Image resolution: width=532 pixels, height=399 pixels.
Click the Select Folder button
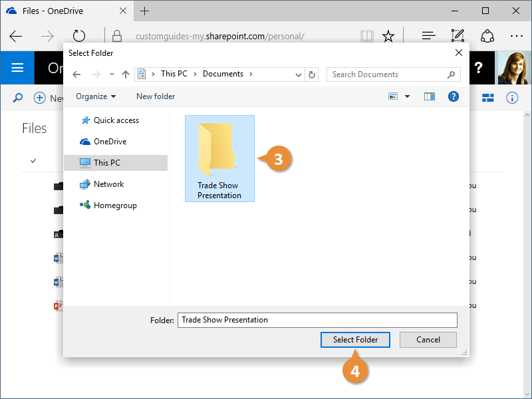click(355, 340)
